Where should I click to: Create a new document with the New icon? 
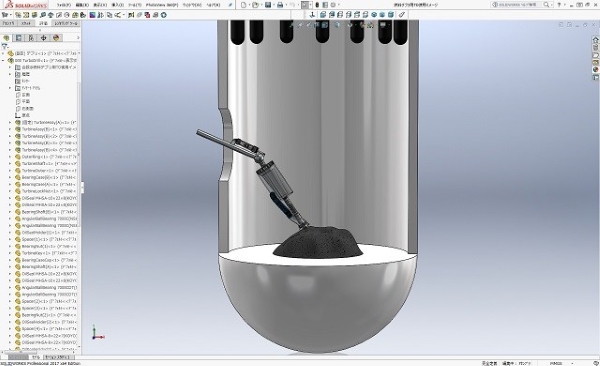pyautogui.click(x=244, y=5)
